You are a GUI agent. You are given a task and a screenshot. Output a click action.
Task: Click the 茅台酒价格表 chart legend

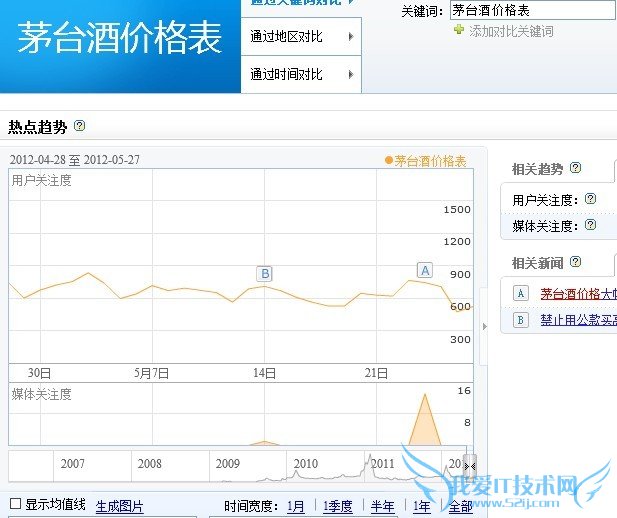tap(426, 161)
